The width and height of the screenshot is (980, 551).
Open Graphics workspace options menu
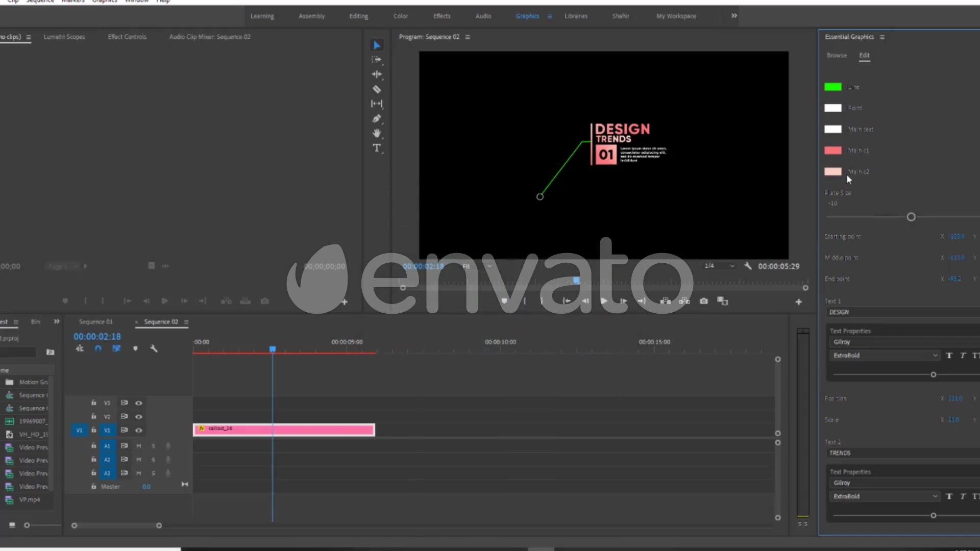[550, 16]
